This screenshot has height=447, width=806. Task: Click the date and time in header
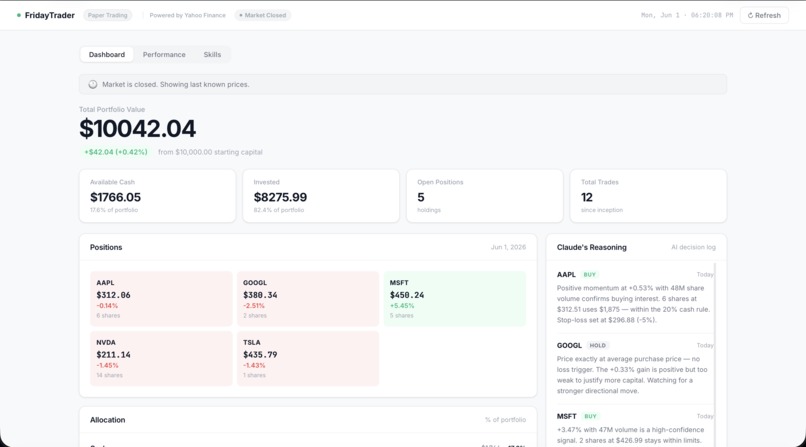pos(687,15)
